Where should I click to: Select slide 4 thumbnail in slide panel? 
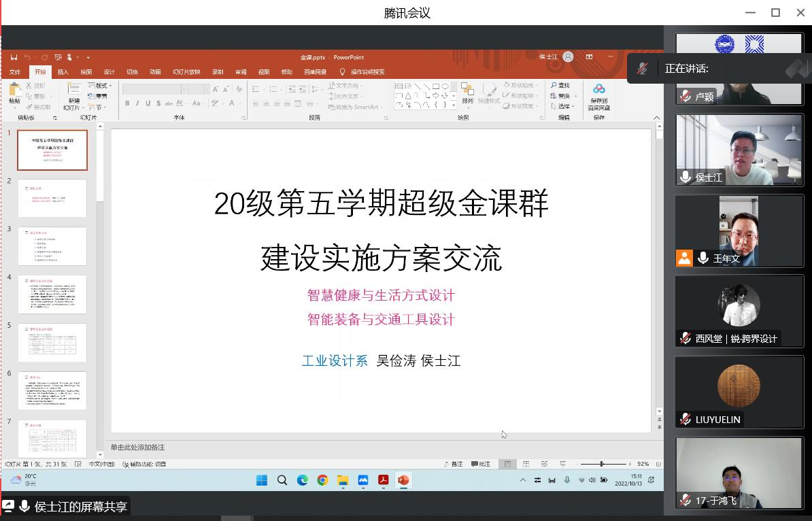tap(52, 295)
